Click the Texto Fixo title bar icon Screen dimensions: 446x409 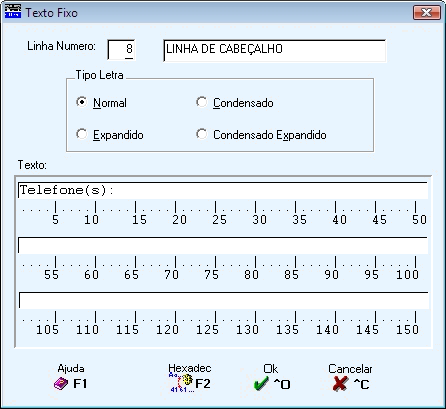(x=13, y=12)
